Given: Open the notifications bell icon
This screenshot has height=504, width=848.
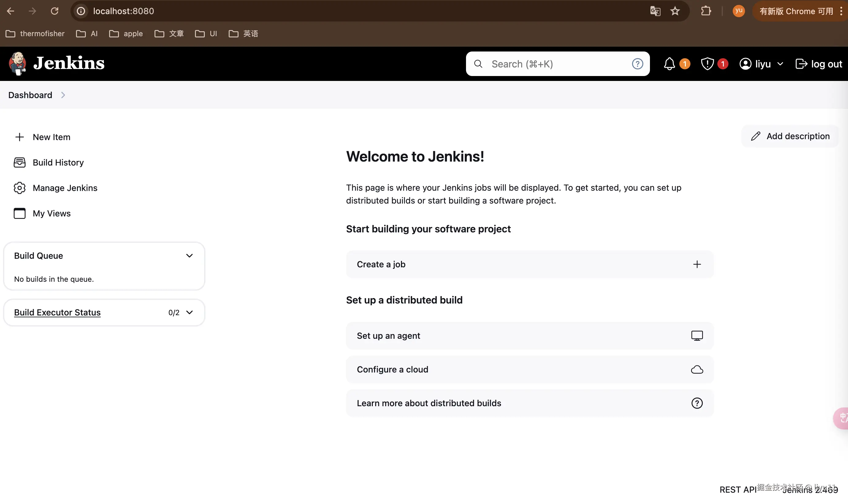Looking at the screenshot, I should click(x=669, y=64).
